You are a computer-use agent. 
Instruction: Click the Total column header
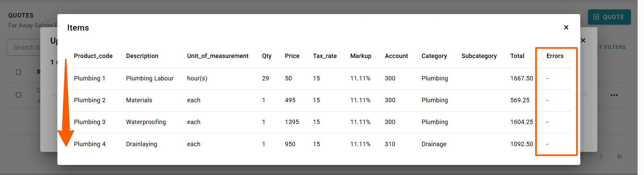tap(517, 56)
